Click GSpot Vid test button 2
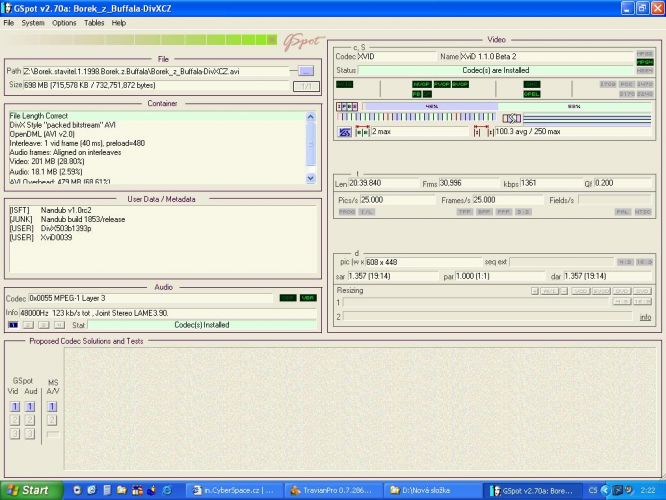This screenshot has width=666, height=500. point(14,420)
